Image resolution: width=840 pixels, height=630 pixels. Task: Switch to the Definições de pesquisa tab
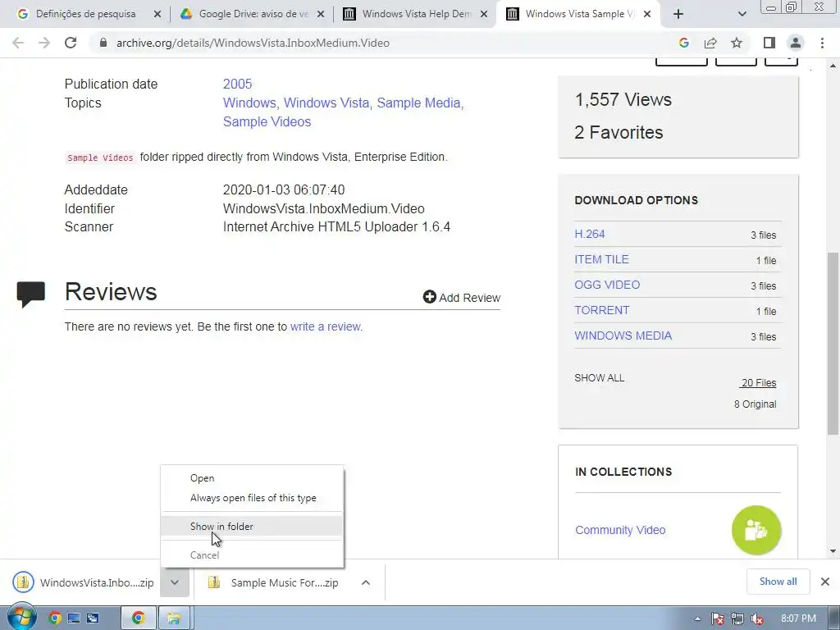pyautogui.click(x=85, y=14)
